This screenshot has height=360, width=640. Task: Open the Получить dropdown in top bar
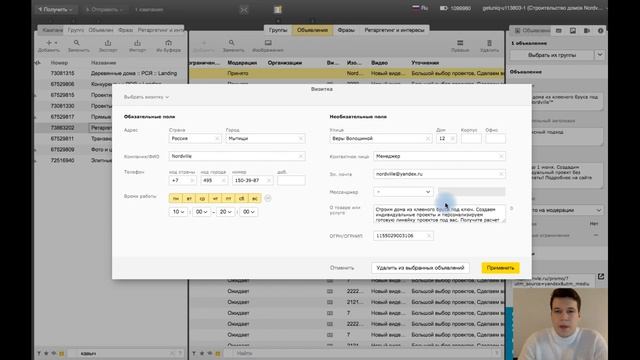[55, 9]
